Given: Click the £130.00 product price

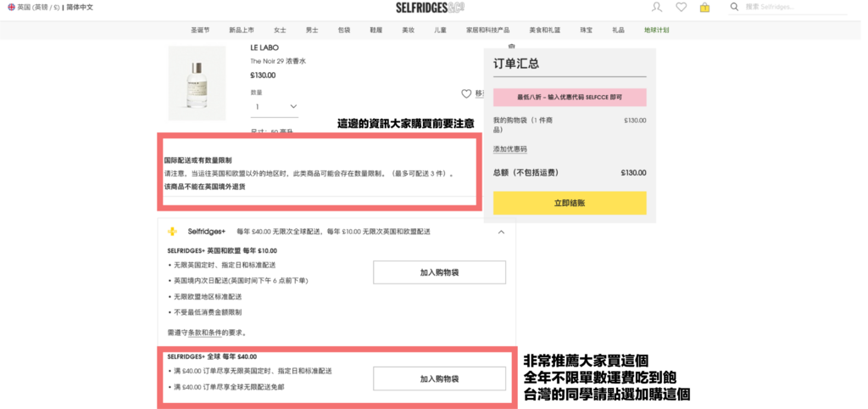Looking at the screenshot, I should [x=263, y=76].
